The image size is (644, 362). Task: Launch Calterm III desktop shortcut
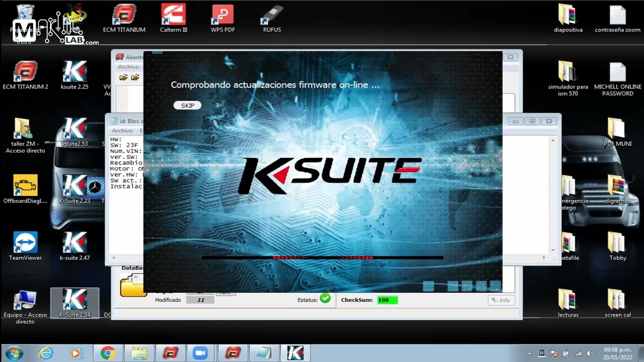(x=174, y=19)
